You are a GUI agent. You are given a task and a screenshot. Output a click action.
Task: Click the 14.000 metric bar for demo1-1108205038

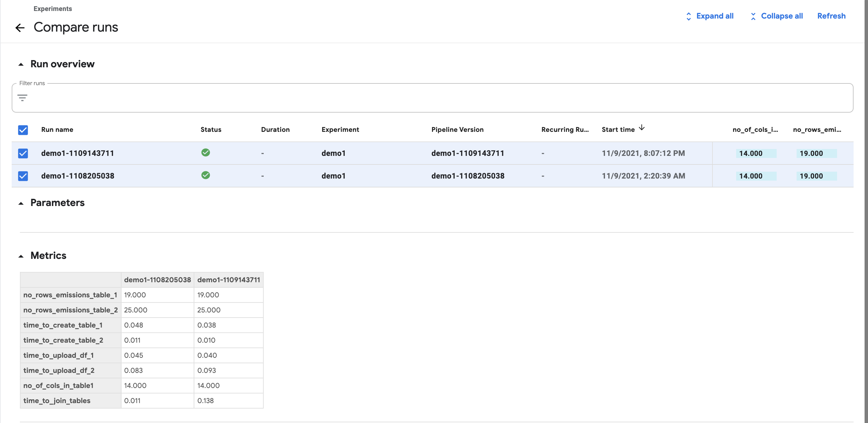756,176
